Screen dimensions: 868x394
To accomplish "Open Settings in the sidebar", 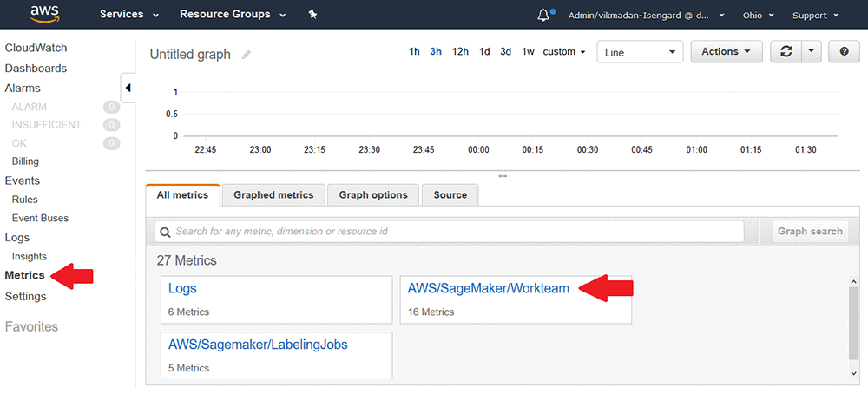I will [25, 296].
